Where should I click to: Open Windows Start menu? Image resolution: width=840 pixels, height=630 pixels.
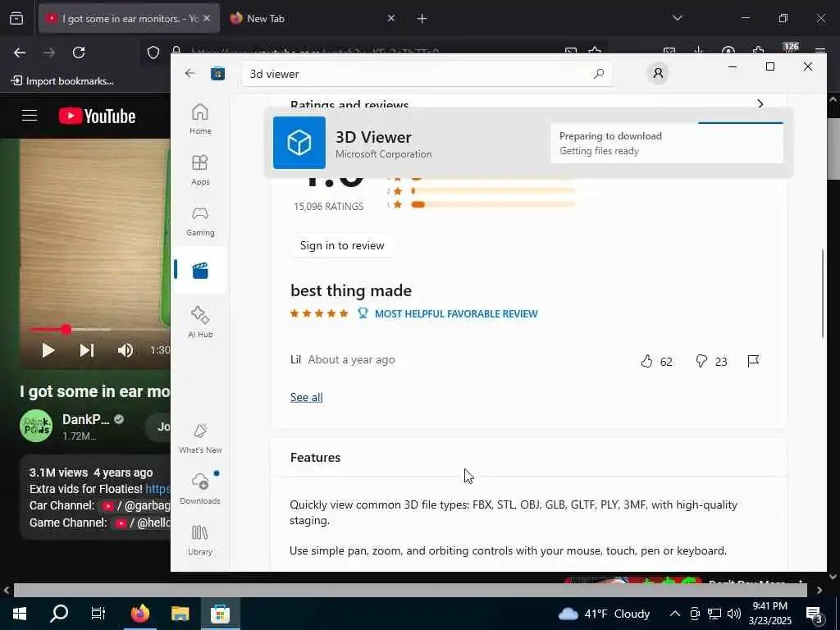[20, 614]
